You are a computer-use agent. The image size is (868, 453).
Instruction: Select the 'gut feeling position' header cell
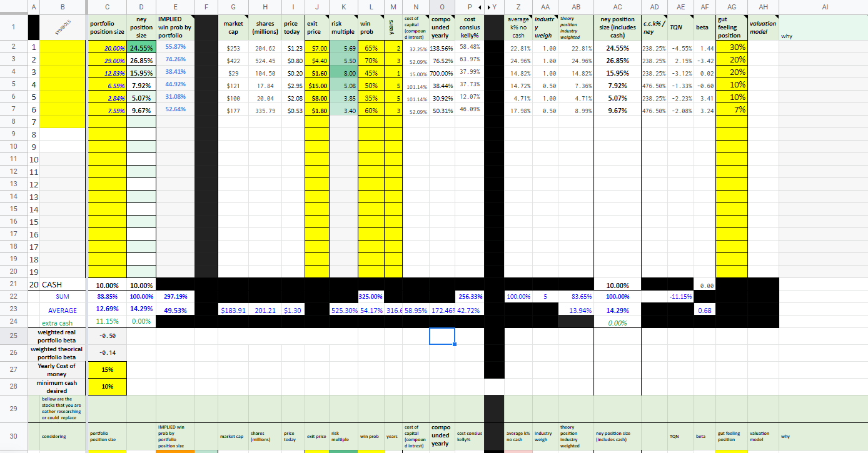[x=732, y=27]
